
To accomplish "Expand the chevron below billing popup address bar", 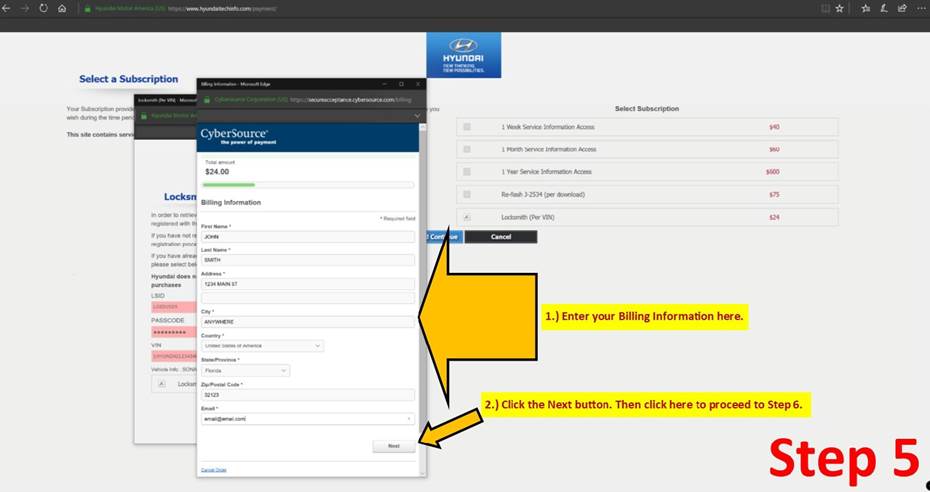I will click(417, 116).
